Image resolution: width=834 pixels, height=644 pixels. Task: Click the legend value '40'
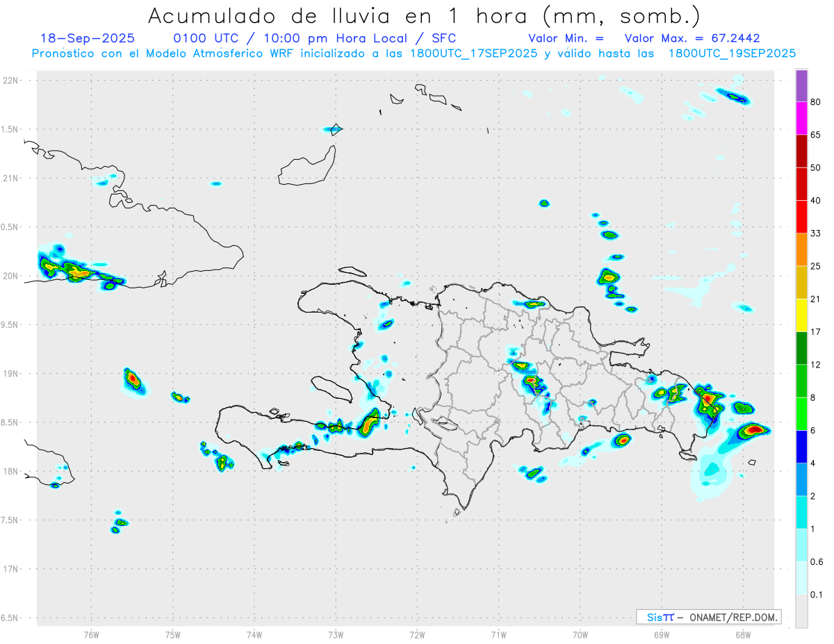pyautogui.click(x=815, y=200)
